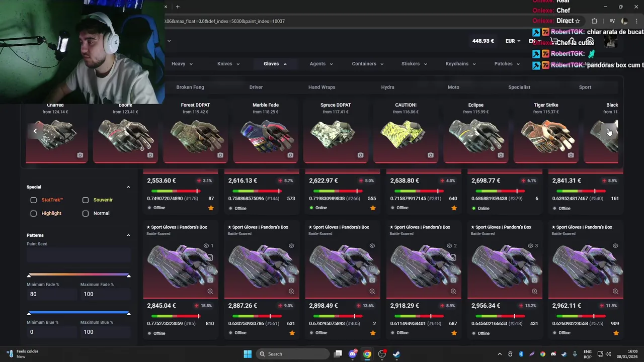Collapse the Special filter section
The height and width of the screenshot is (362, 644).
pos(128,187)
